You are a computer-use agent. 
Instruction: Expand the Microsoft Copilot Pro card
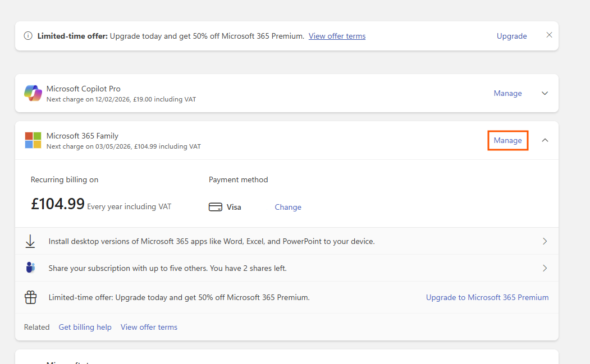coord(545,93)
